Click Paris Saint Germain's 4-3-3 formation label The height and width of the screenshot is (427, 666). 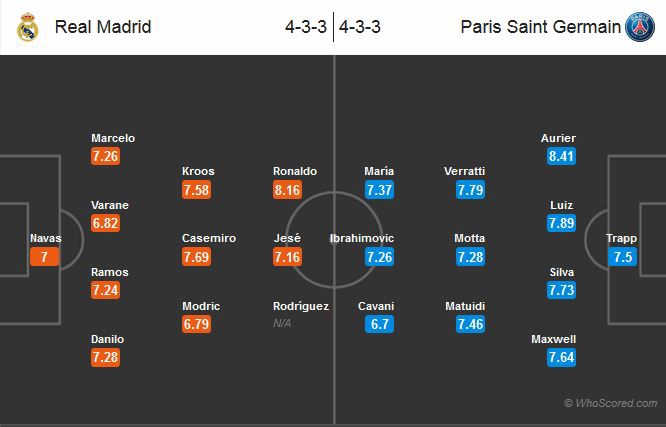361,27
